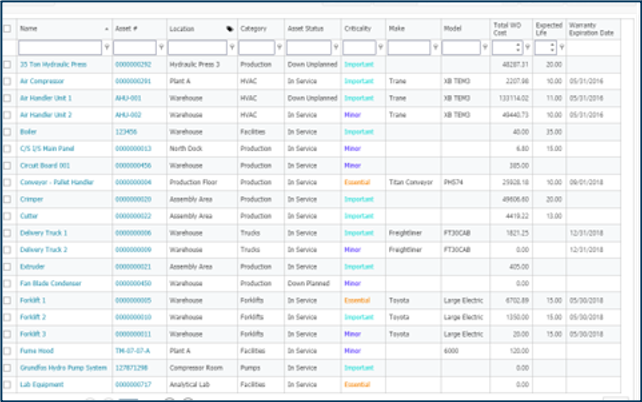
Task: Open the Extruder asset link
Action: click(x=32, y=266)
